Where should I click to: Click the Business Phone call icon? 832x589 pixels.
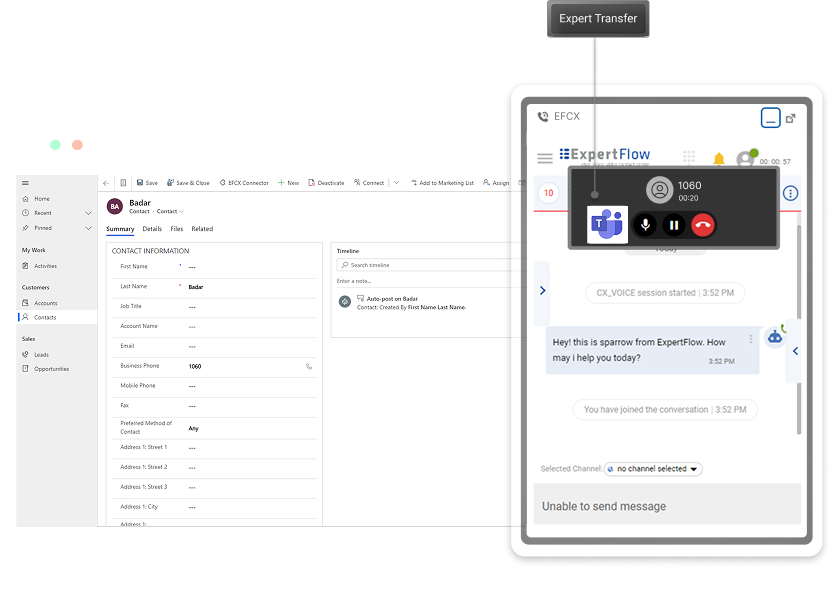click(309, 367)
